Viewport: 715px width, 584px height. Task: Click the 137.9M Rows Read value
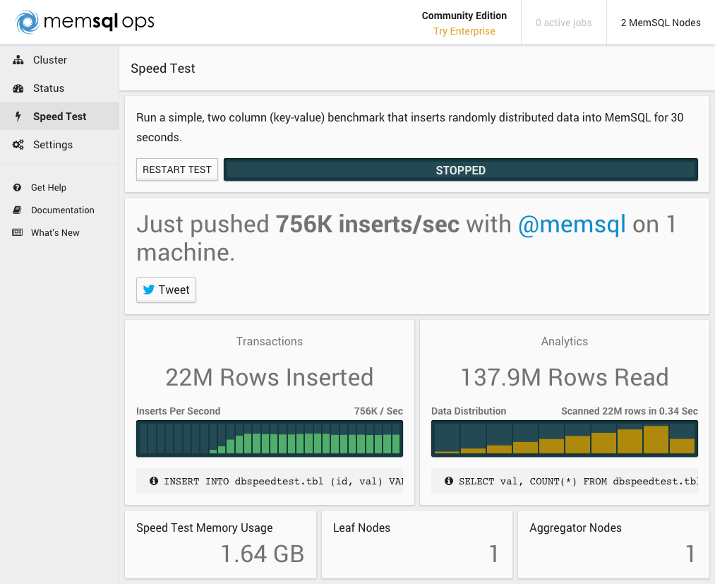click(565, 377)
